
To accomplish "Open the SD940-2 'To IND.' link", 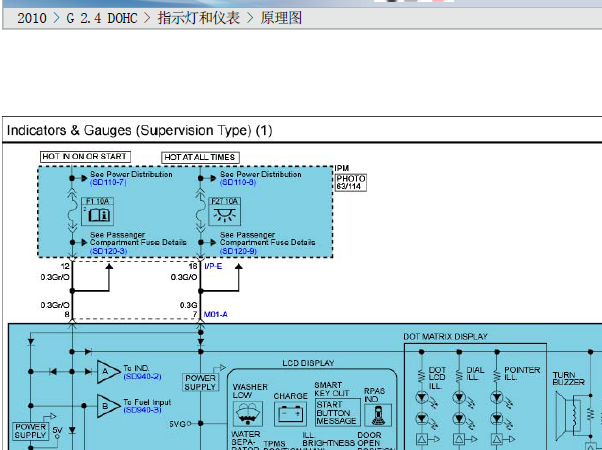I will pos(142,376).
